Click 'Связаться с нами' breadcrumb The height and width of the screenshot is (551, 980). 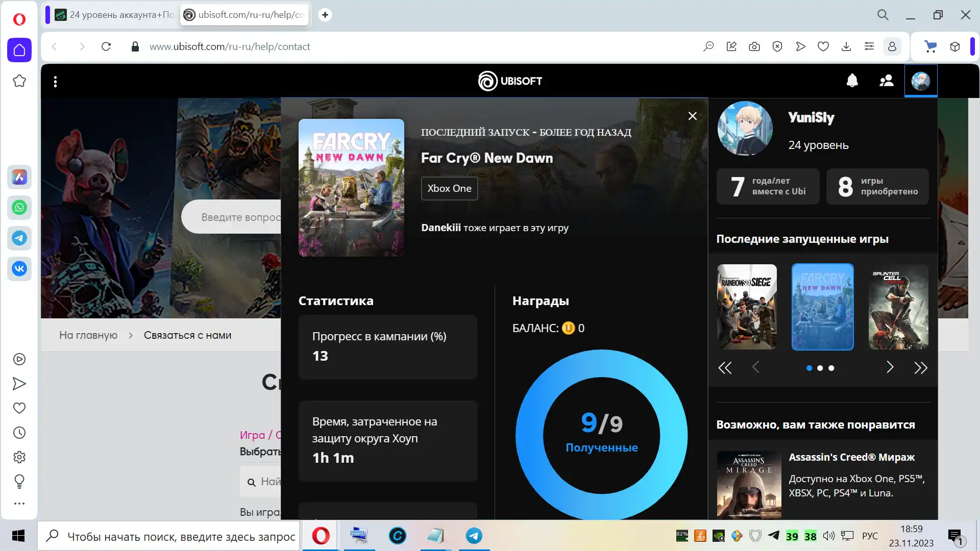(x=187, y=335)
